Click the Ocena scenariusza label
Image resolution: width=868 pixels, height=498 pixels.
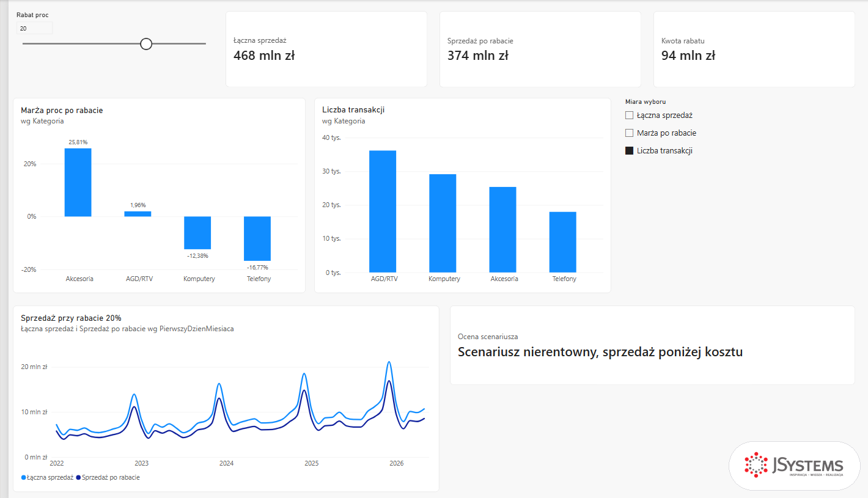click(x=488, y=337)
